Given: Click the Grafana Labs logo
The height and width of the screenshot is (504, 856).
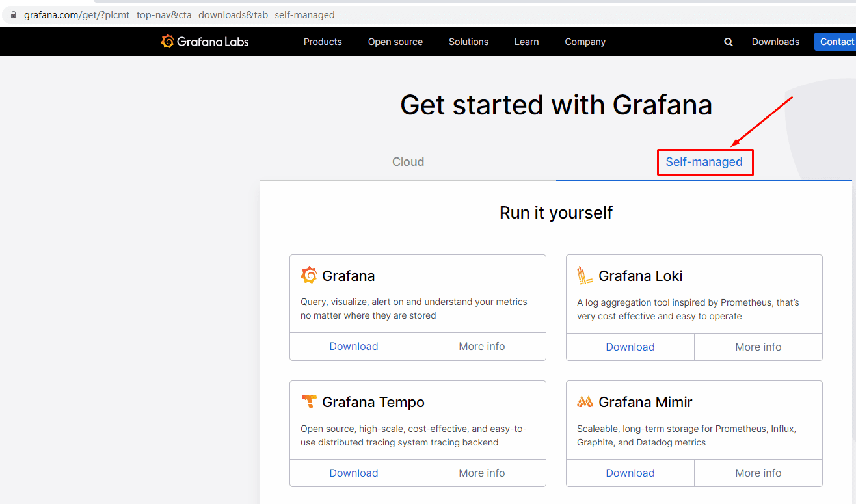Looking at the screenshot, I should (x=205, y=42).
